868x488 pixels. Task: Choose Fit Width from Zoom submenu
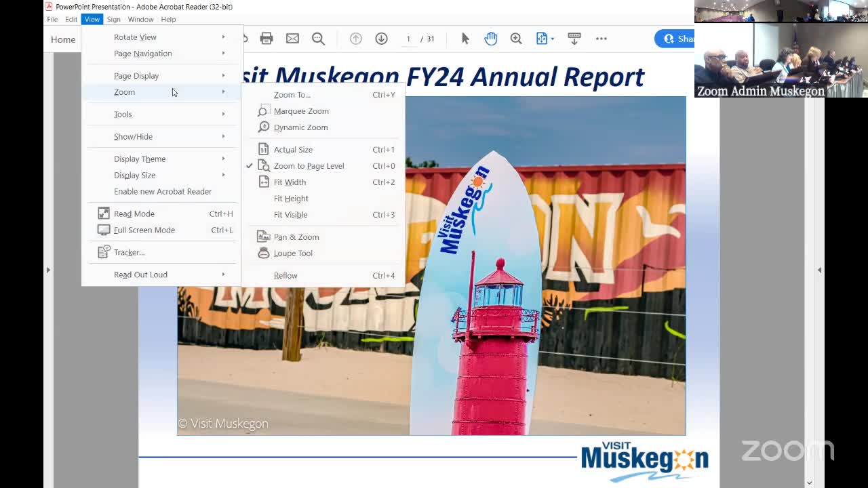coord(290,182)
